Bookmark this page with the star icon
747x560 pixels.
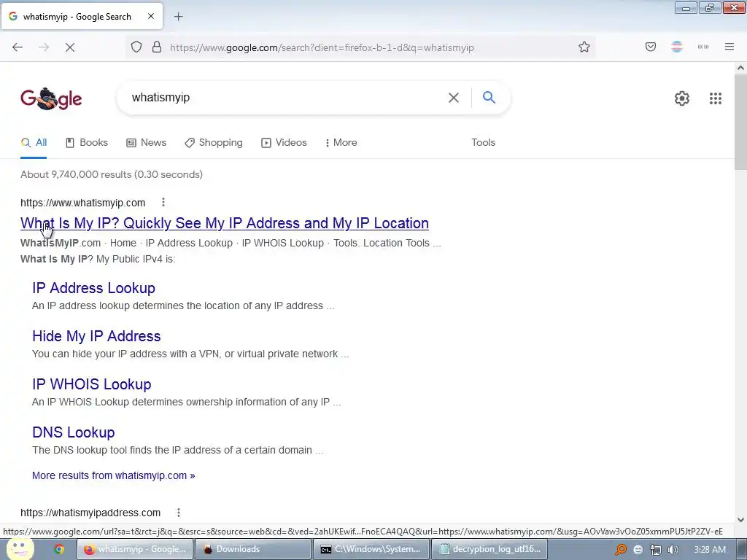point(584,47)
